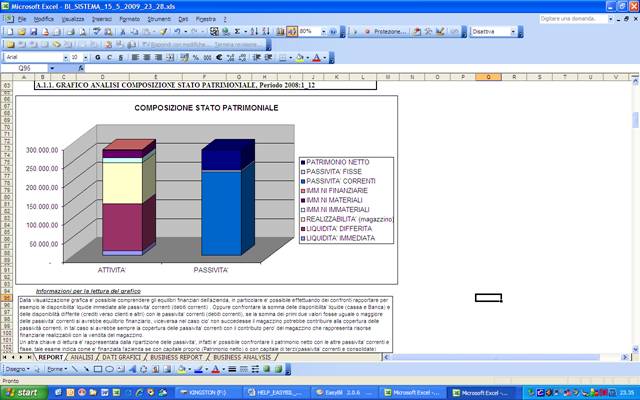Image resolution: width=640 pixels, height=400 pixels.
Task: Align cell text to the right
Action: tap(158, 58)
